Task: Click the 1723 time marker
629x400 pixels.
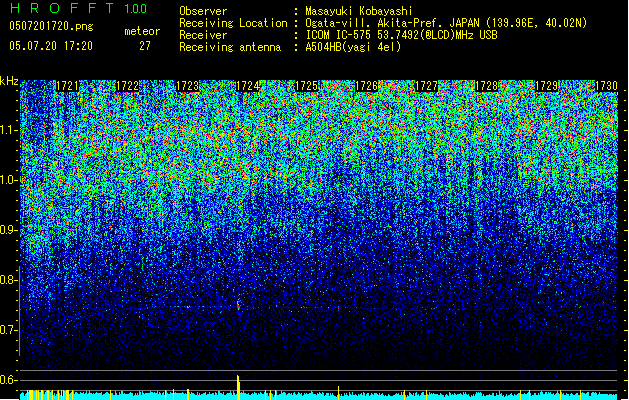Action: (188, 86)
